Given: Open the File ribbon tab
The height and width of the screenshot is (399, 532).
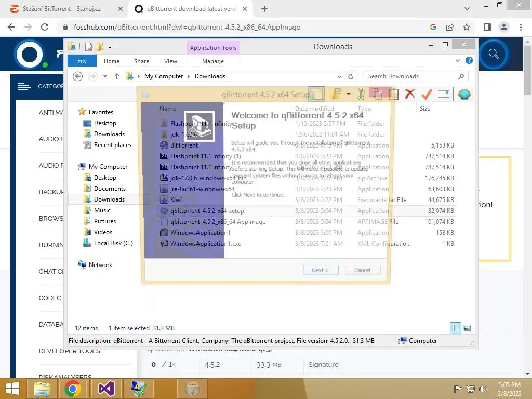Looking at the screenshot, I should point(82,61).
